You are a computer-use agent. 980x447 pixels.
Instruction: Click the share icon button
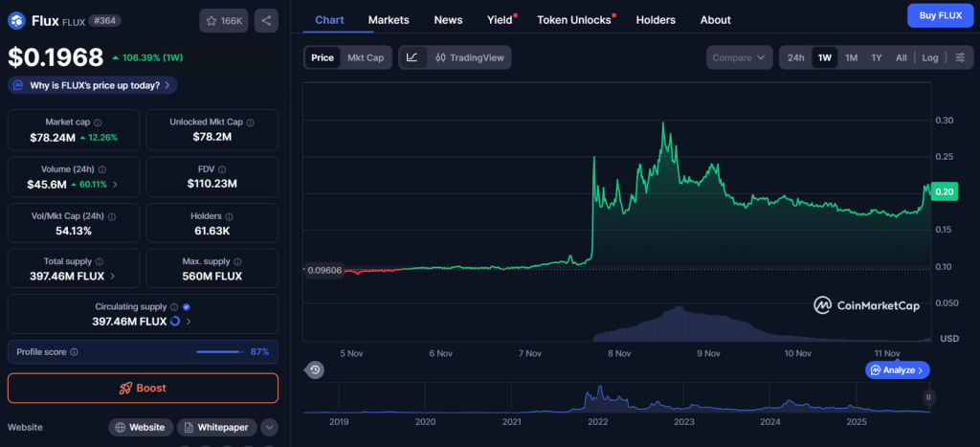[266, 19]
